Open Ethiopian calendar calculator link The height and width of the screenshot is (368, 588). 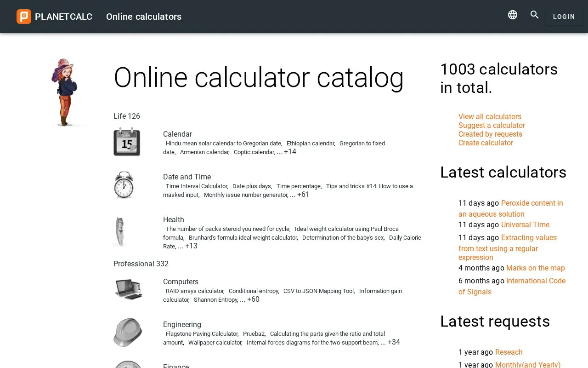click(311, 144)
